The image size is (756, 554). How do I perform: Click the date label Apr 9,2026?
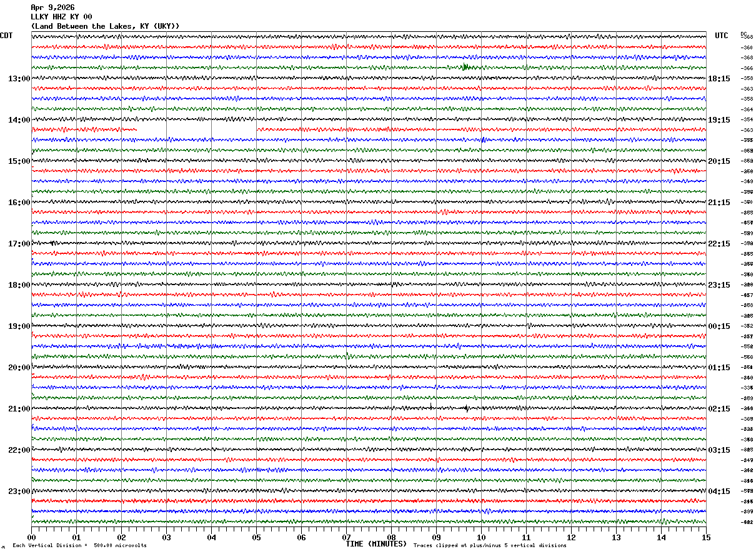(x=53, y=8)
